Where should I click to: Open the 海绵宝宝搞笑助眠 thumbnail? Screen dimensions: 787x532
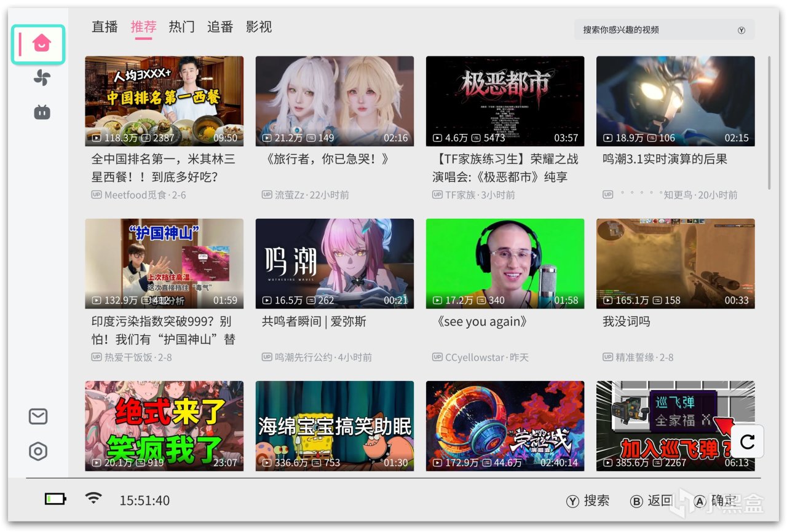click(334, 426)
